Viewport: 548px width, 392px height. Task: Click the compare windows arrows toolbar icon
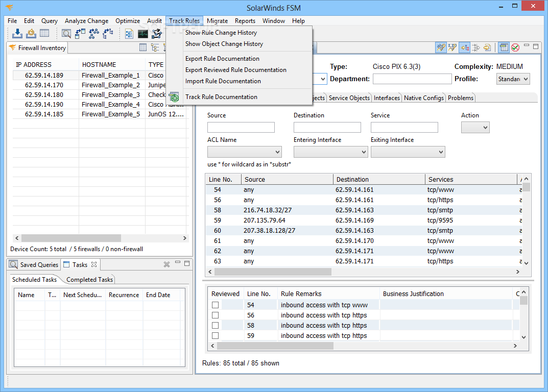click(x=80, y=34)
